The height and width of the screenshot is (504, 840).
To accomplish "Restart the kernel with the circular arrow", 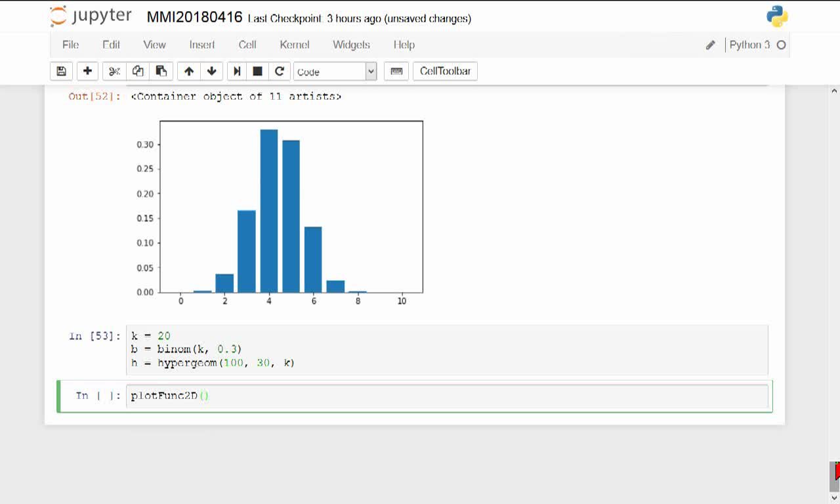I will [279, 72].
